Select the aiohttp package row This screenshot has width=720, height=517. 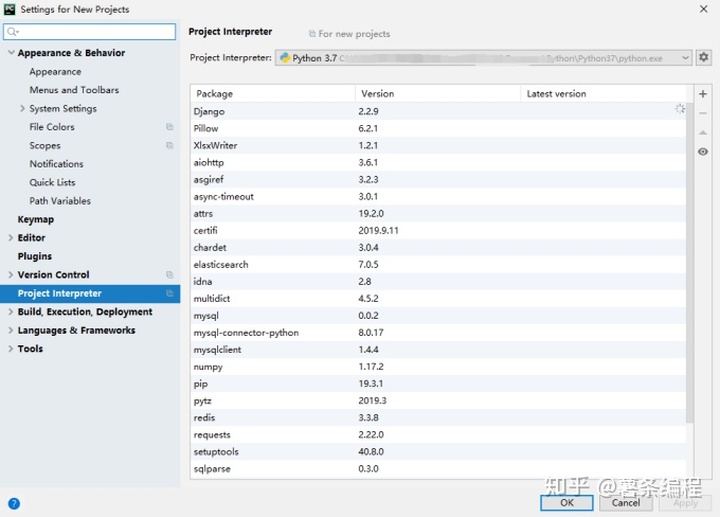[439, 162]
